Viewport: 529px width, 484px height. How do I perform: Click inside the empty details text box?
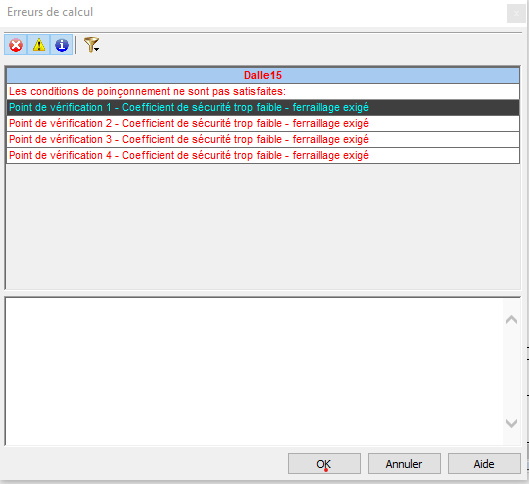(x=254, y=371)
